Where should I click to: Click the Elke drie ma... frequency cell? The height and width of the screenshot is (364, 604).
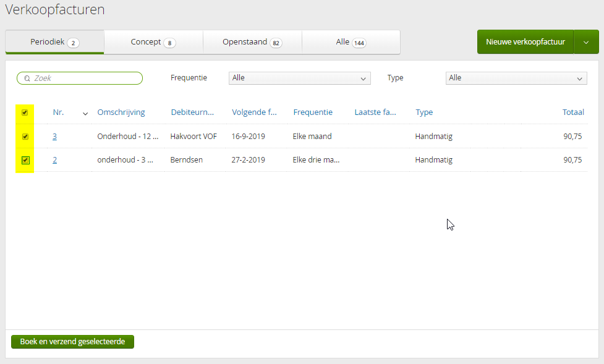(x=316, y=160)
